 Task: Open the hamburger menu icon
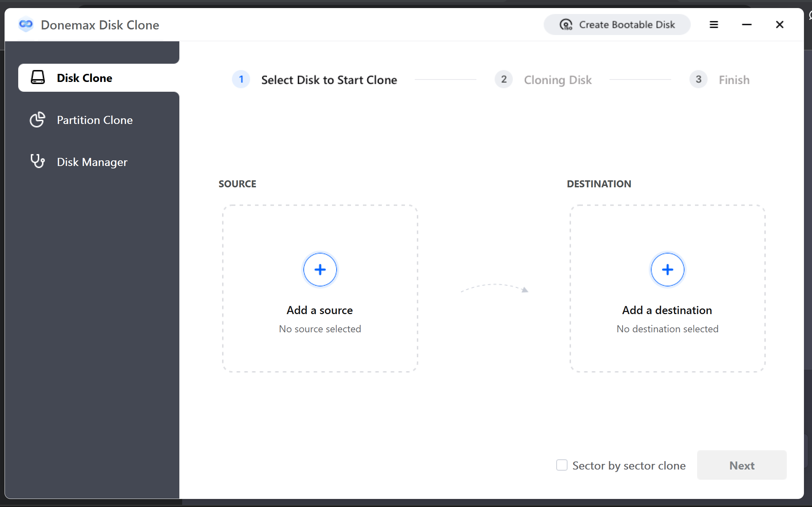714,25
